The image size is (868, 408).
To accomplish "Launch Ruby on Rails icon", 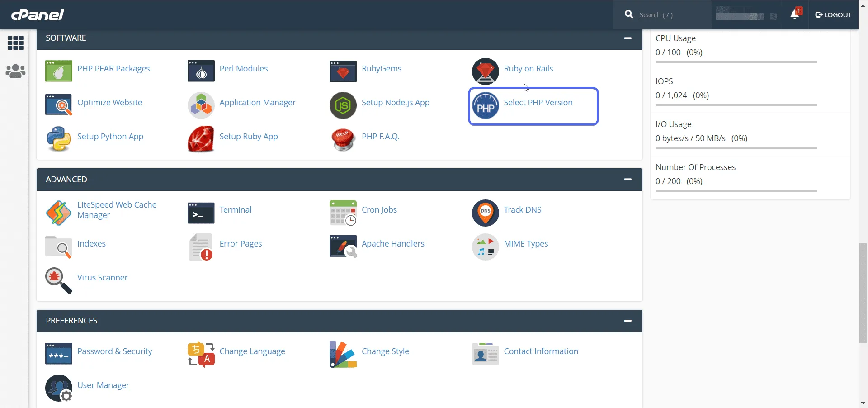I will pyautogui.click(x=486, y=71).
